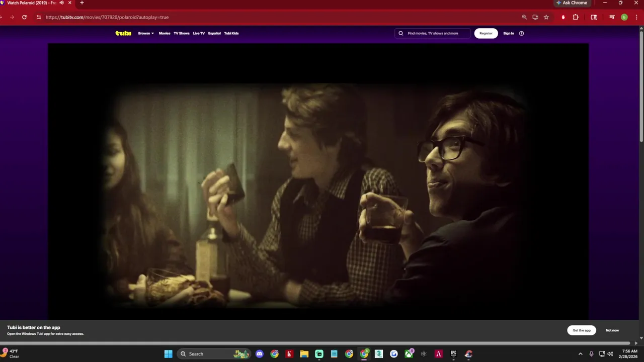Bookmark this tab with the star icon

tap(546, 17)
